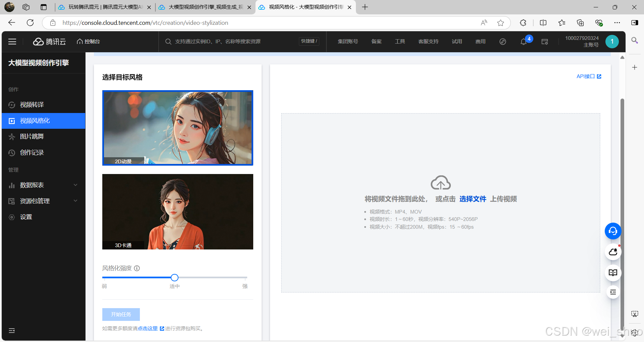This screenshot has width=644, height=342.
Task: Toggle split screen view
Action: click(x=543, y=23)
